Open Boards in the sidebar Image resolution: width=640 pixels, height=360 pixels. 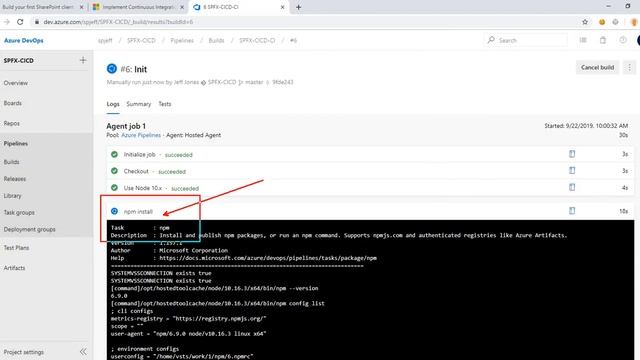13,103
